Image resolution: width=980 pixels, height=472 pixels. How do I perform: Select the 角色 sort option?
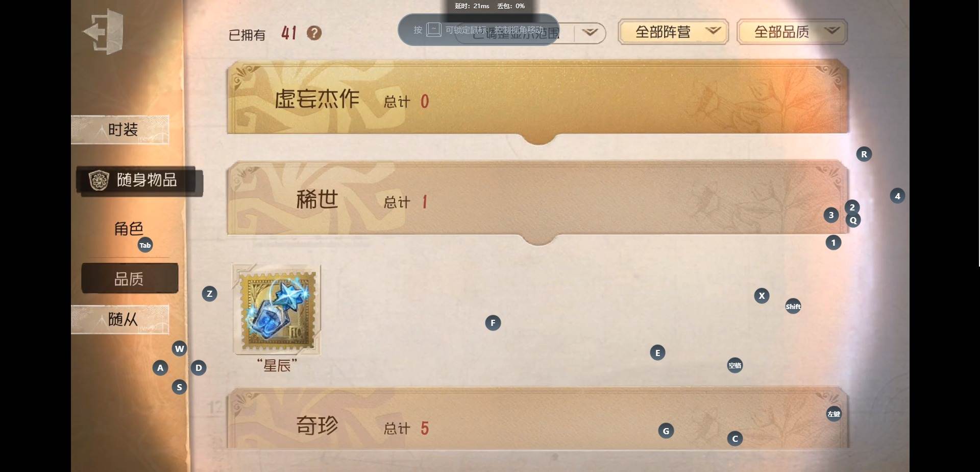click(129, 228)
